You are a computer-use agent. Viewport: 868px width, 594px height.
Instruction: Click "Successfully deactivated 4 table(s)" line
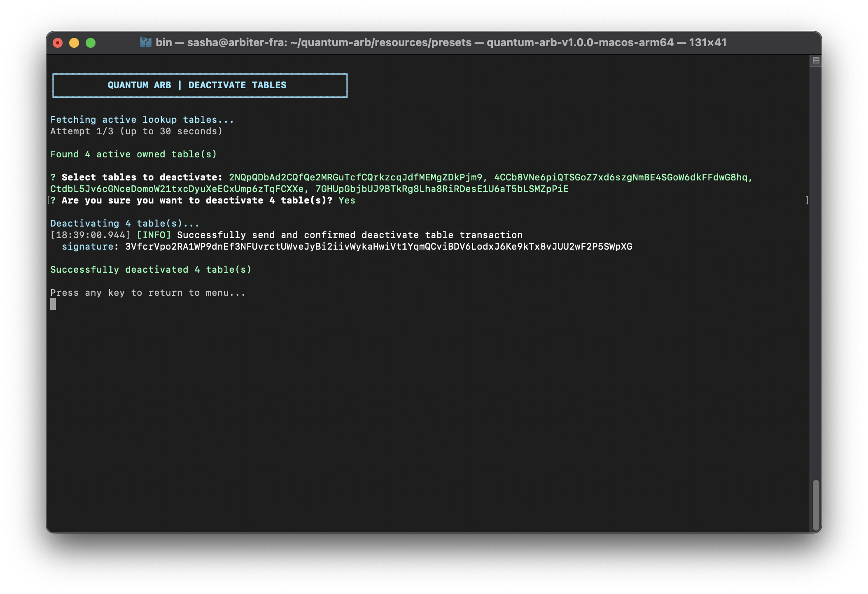151,270
